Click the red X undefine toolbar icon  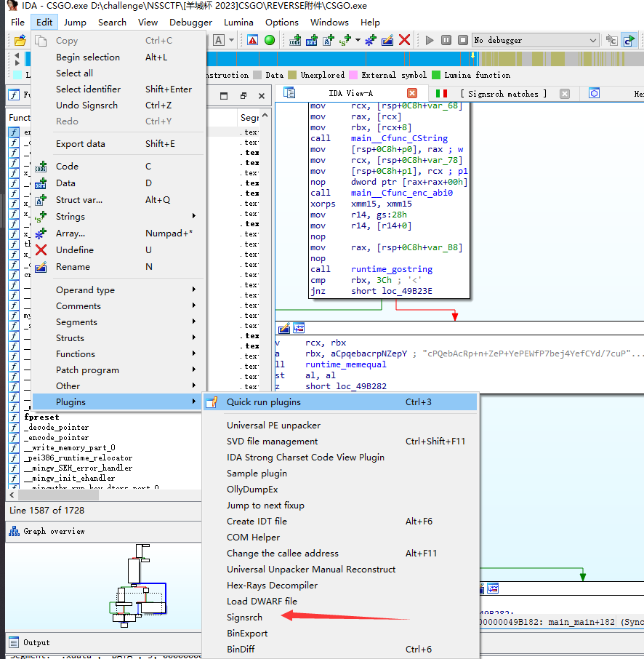click(405, 41)
